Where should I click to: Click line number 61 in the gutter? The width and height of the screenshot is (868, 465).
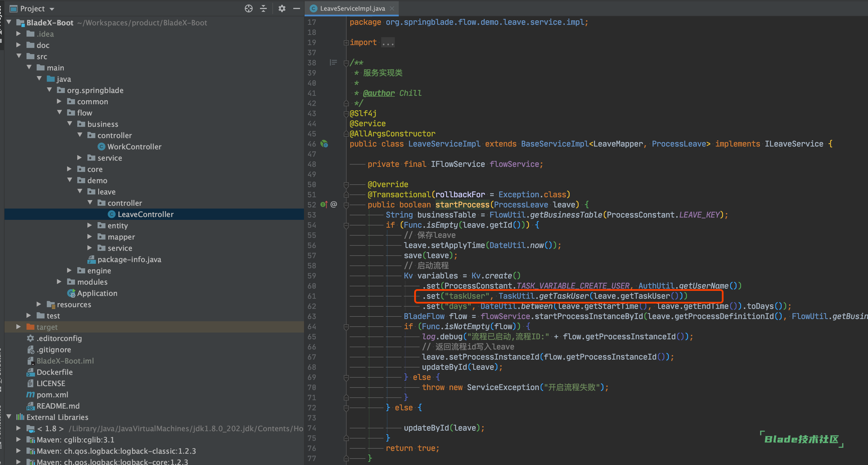312,296
